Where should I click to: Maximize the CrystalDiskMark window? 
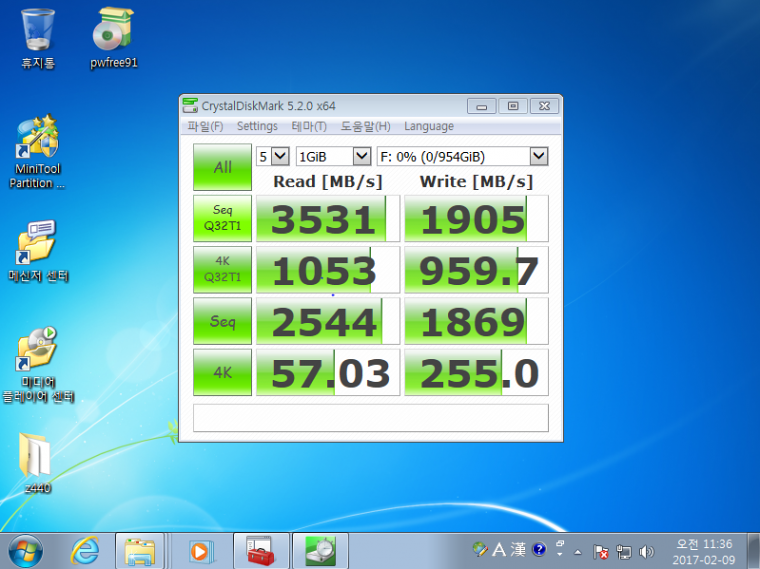coord(513,106)
